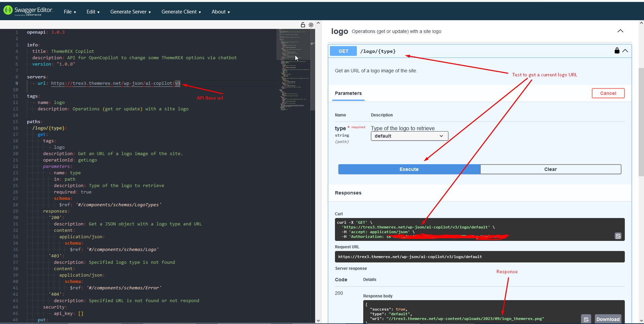
Task: Click the 'Specified logo type is not found' line
Action: [114, 262]
